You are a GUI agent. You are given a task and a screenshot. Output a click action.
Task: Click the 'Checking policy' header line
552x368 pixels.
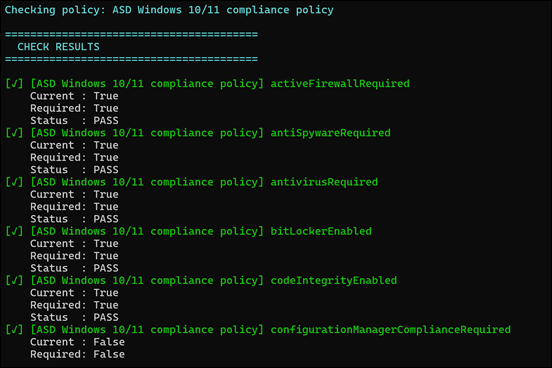click(x=169, y=10)
